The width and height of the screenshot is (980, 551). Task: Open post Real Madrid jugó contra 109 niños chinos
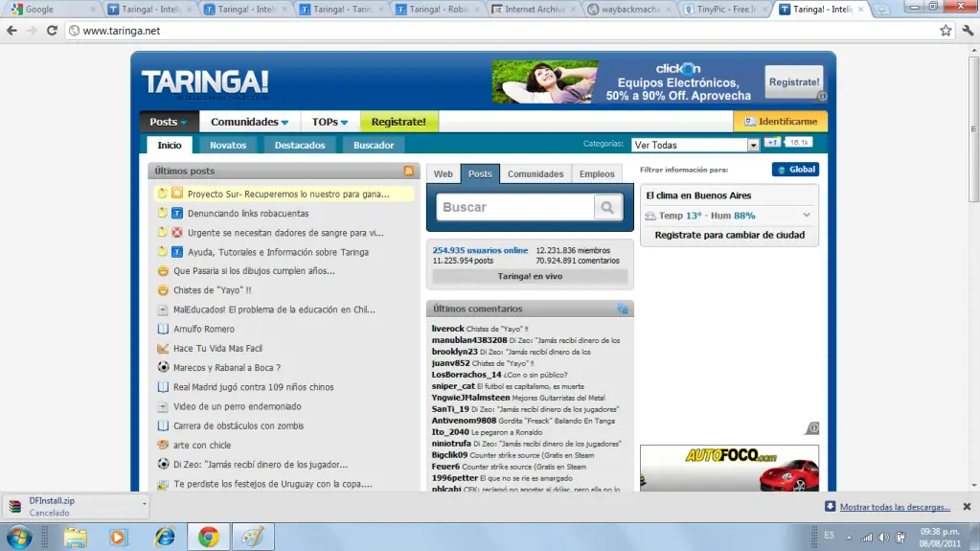pos(254,387)
